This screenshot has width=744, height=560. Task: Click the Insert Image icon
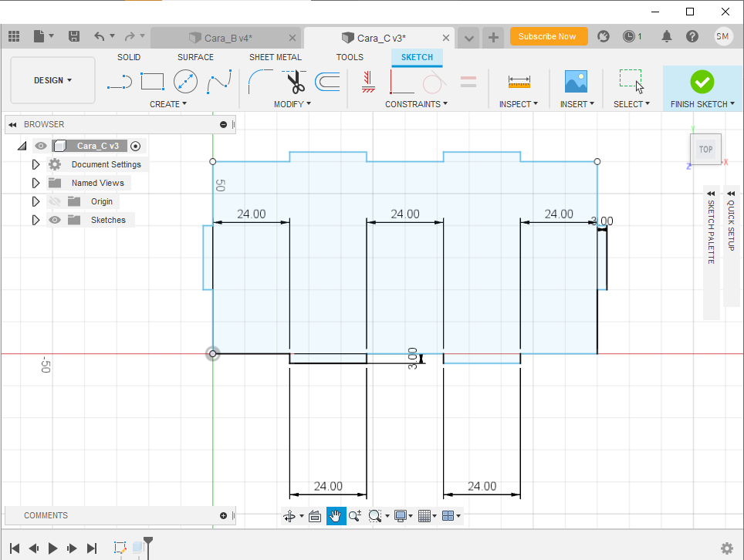point(576,82)
